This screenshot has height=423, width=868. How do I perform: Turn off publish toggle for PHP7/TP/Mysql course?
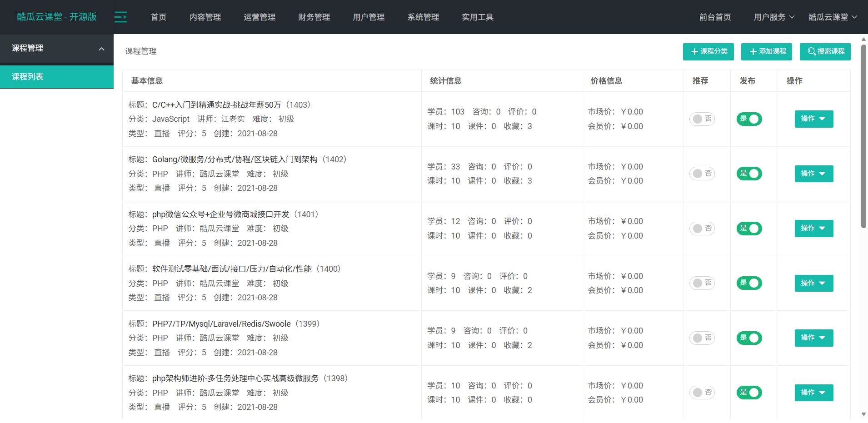[749, 338]
